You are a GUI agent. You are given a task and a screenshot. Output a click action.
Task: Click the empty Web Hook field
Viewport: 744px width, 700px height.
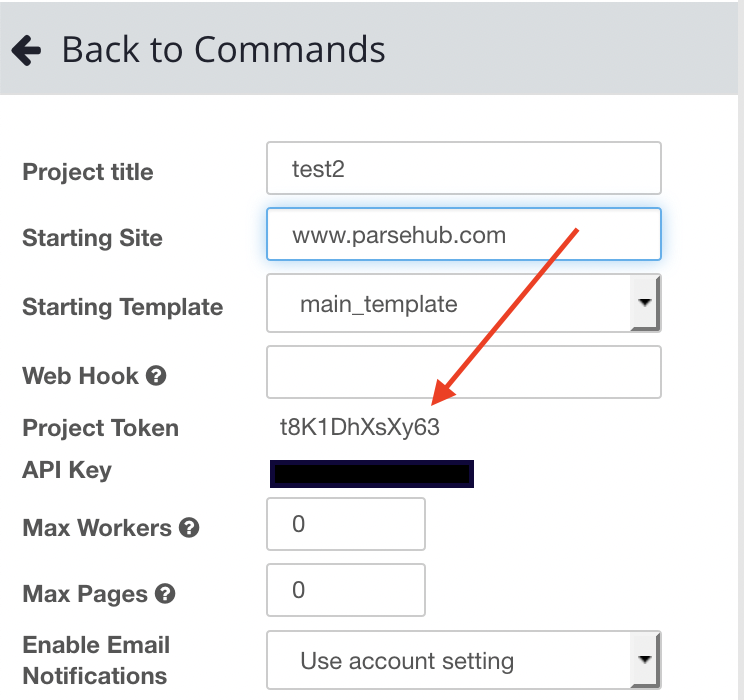tap(464, 372)
